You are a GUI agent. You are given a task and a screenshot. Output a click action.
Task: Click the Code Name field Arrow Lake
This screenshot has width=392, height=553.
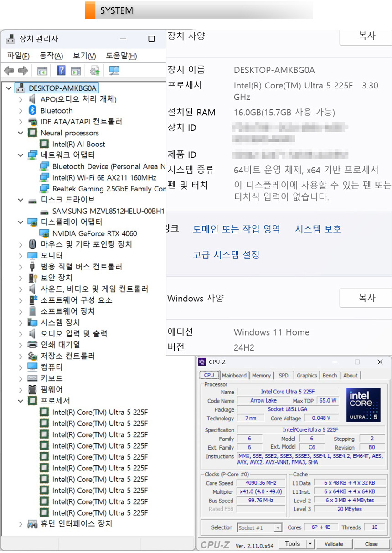coord(263,401)
